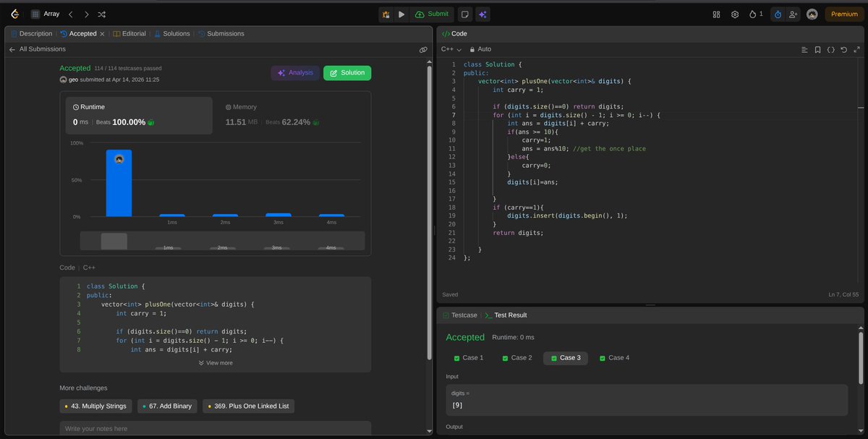
Task: Open the C++ language dropdown
Action: 449,49
